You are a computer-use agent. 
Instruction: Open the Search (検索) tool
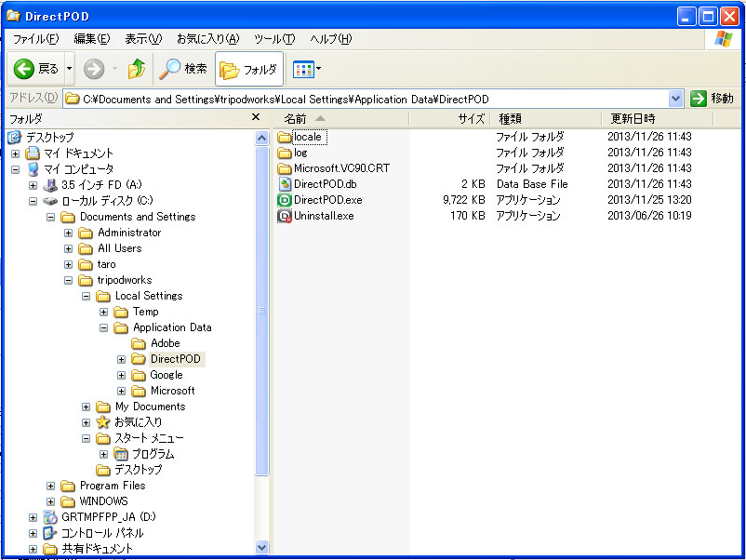pyautogui.click(x=183, y=69)
